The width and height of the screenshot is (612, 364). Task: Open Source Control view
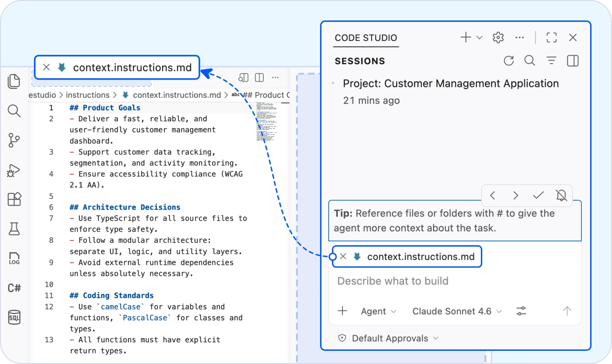14,141
